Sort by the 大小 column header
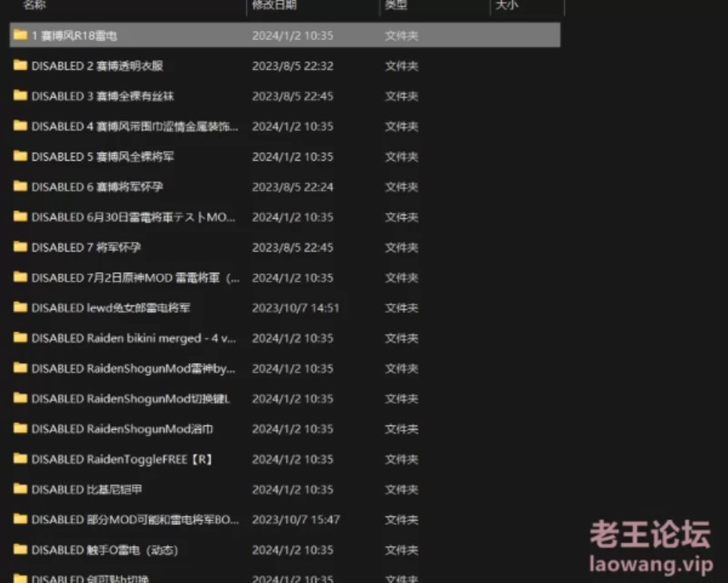The width and height of the screenshot is (728, 583). [507, 5]
